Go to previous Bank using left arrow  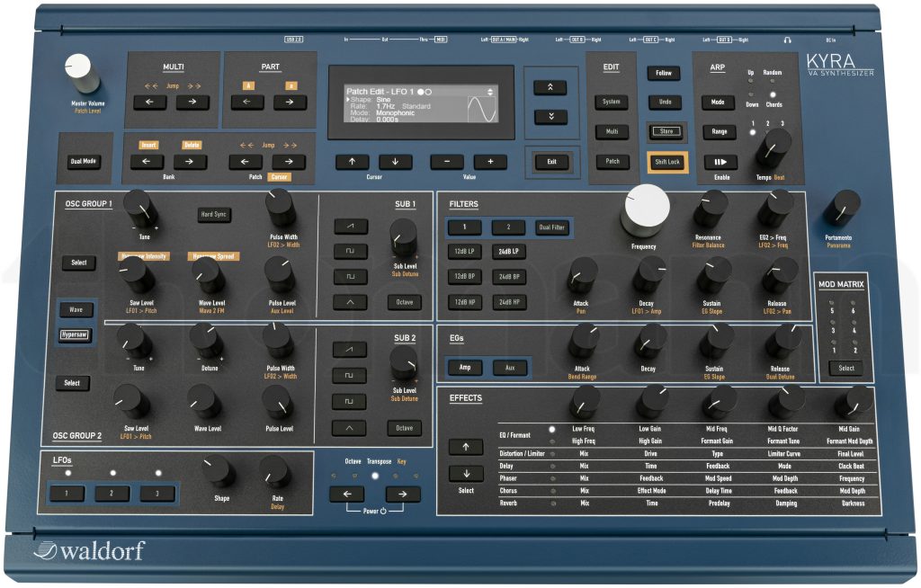pos(147,162)
